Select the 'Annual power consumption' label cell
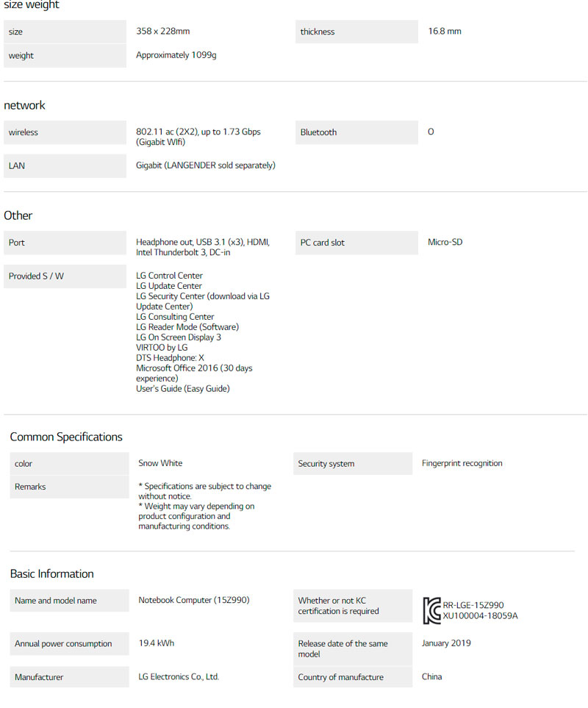The width and height of the screenshot is (588, 708). (69, 644)
